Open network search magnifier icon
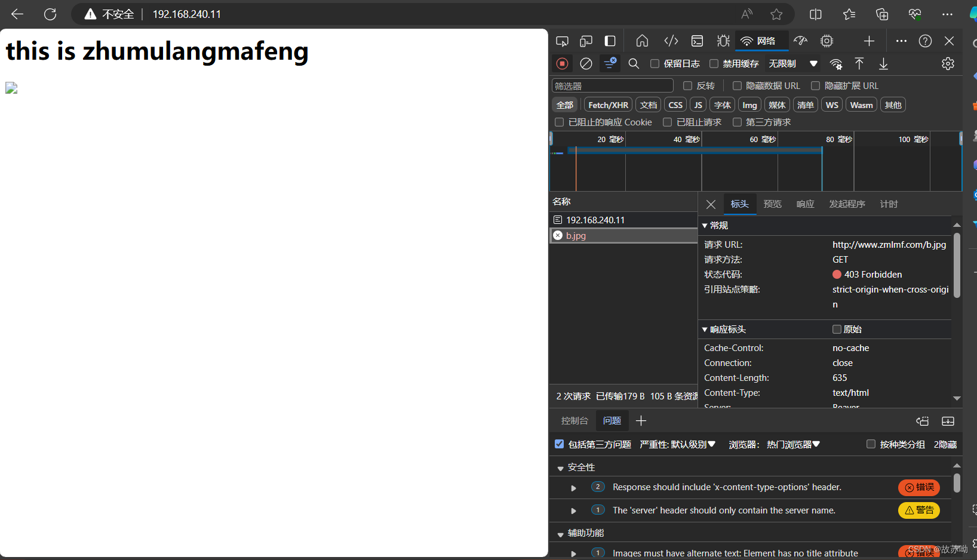977x560 pixels. click(x=634, y=63)
